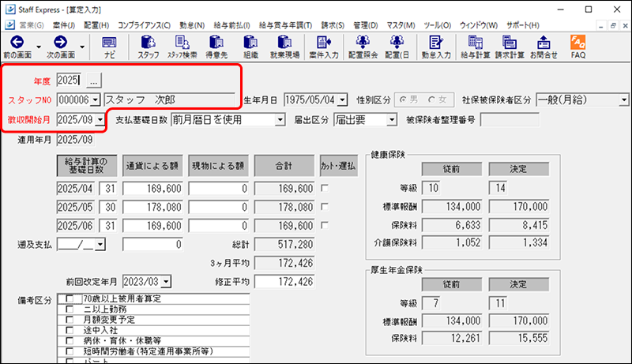Open the スタッフ toolbar icon
Screen dimensions: 632x364
point(148,43)
